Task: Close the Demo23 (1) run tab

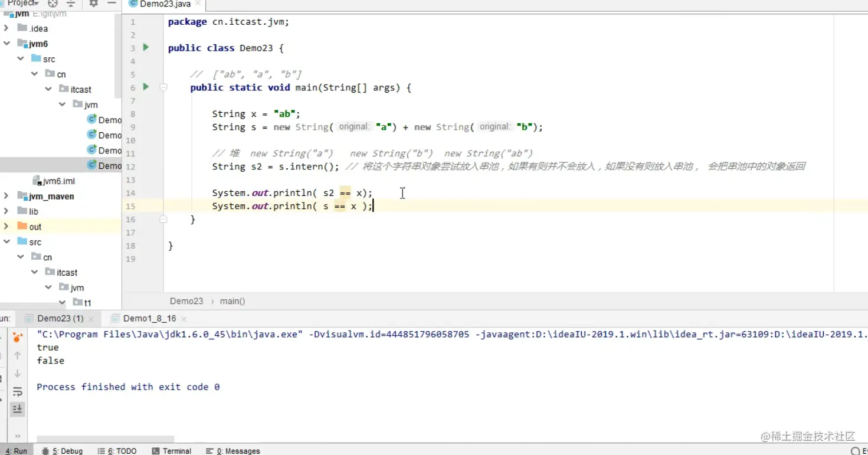Action: pos(91,319)
